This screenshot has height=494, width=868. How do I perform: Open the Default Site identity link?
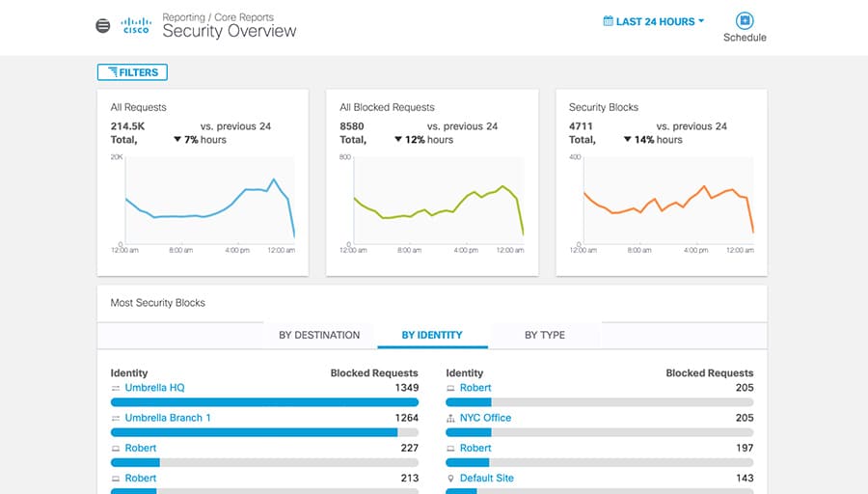coord(487,478)
